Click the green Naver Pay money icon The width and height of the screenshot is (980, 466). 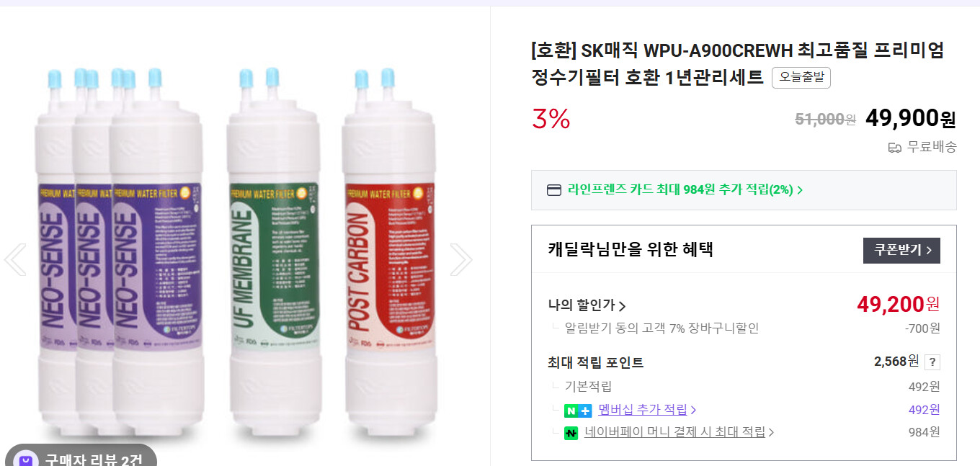pos(571,433)
